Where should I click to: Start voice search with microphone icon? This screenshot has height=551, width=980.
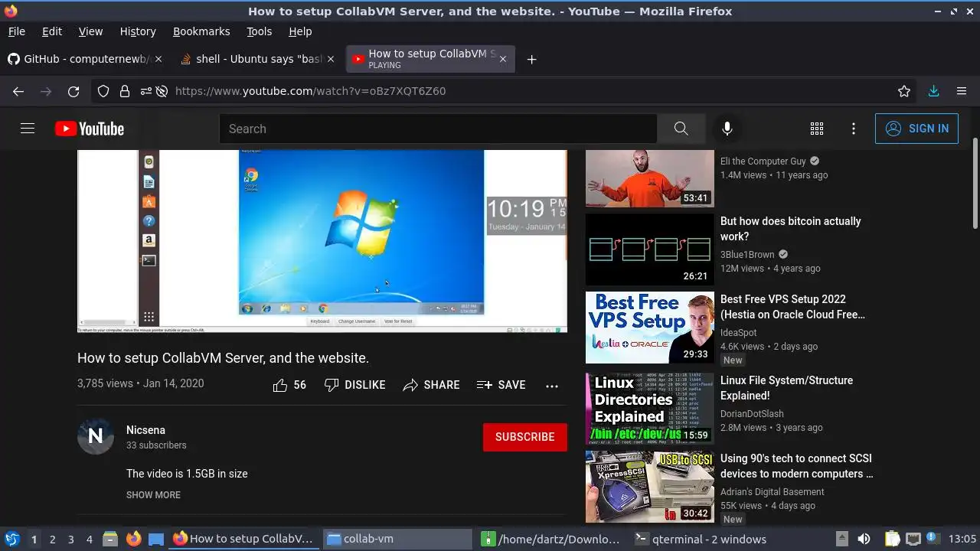click(727, 129)
